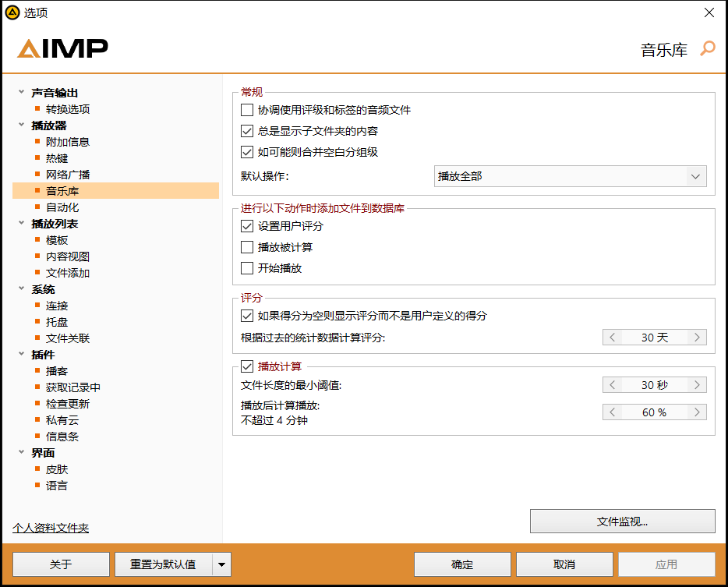Screen dimensions: 728x587
Task: Collapse the 声音输出 tree section
Action: click(x=21, y=92)
